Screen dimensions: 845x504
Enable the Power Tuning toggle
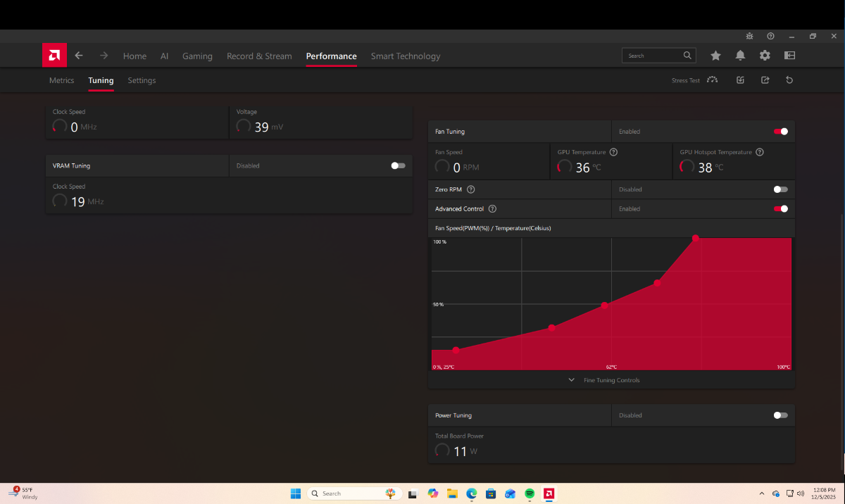[x=780, y=415]
